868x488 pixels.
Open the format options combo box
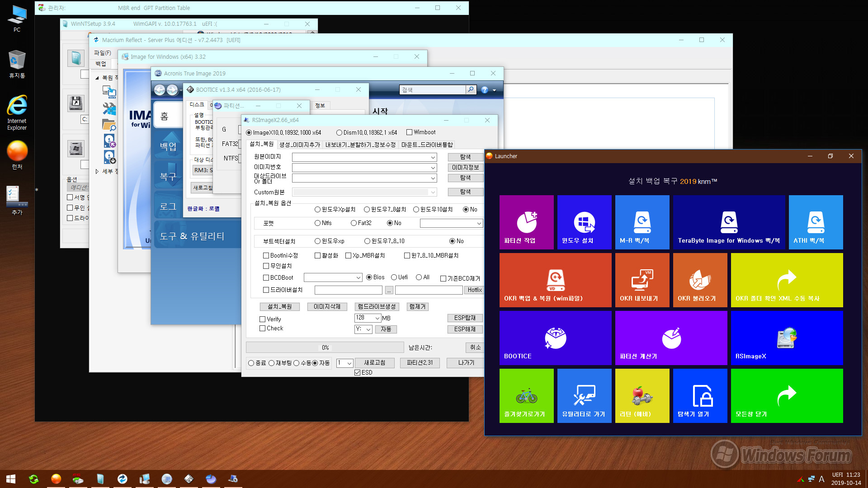(x=451, y=223)
